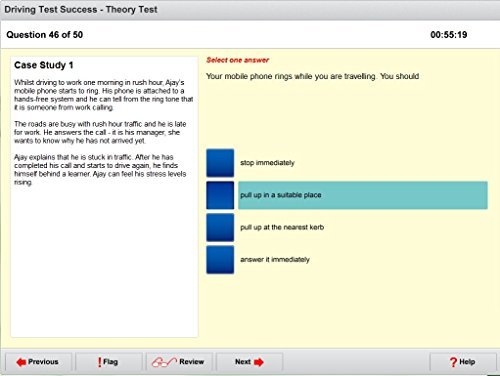The width and height of the screenshot is (500, 376).
Task: Open the Help button
Action: pos(463,362)
